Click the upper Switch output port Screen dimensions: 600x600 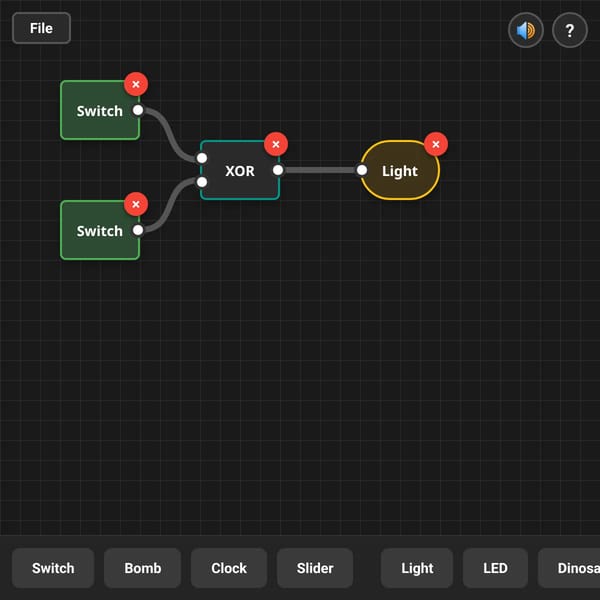point(138,110)
